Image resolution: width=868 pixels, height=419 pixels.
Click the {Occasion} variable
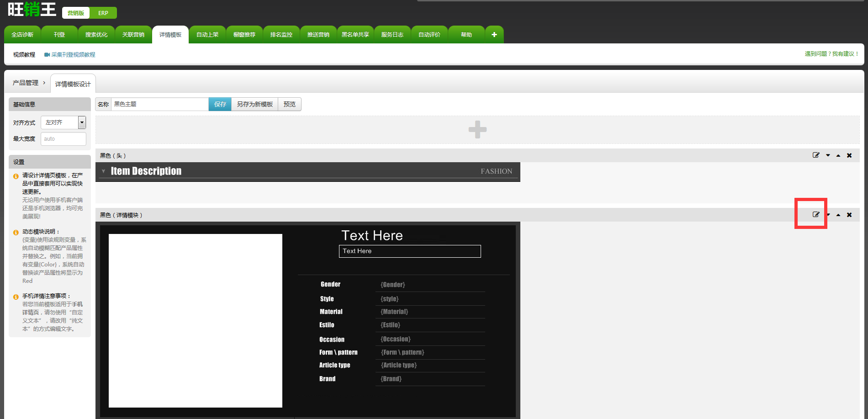396,339
